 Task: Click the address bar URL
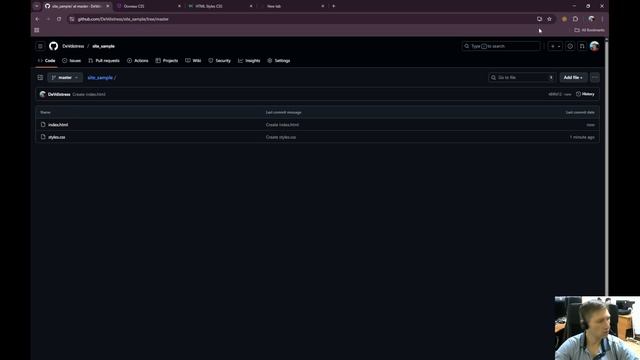pos(123,19)
